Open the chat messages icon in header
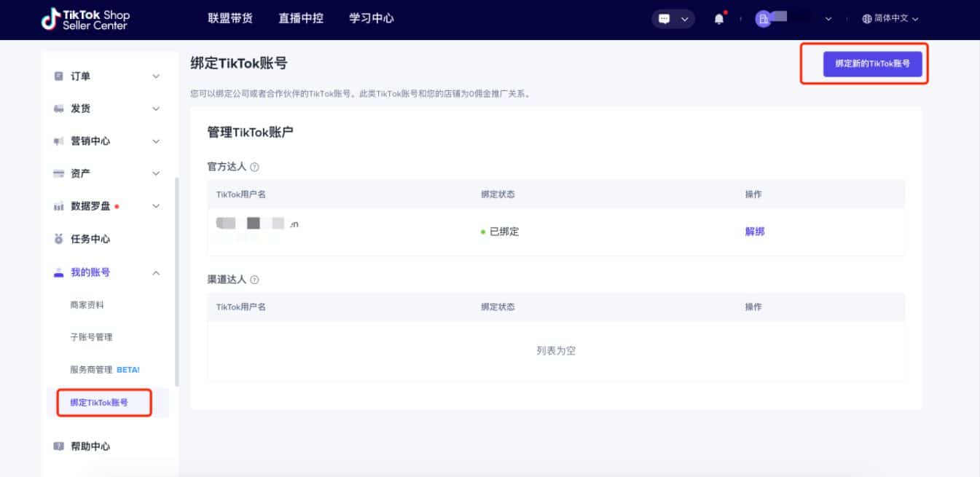 point(664,20)
